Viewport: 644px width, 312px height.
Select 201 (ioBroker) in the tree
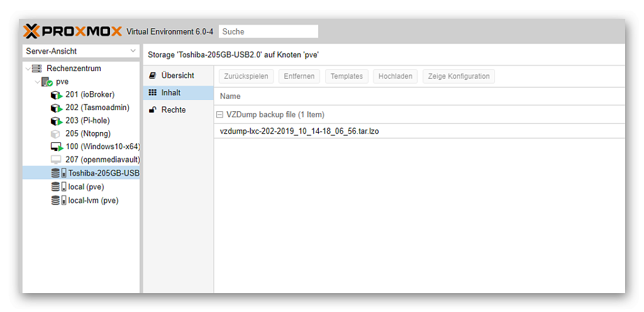90,95
